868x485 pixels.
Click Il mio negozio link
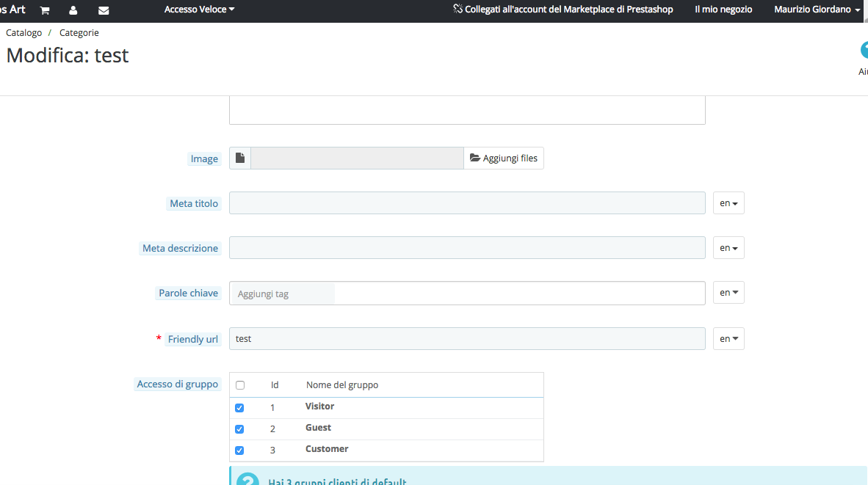(723, 10)
